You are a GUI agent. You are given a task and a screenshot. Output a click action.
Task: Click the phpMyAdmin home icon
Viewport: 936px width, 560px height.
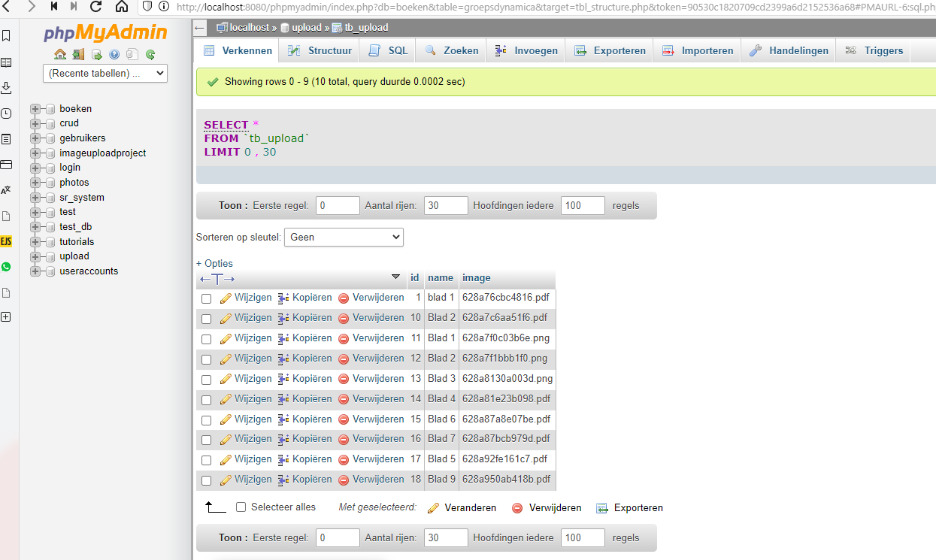pyautogui.click(x=60, y=54)
